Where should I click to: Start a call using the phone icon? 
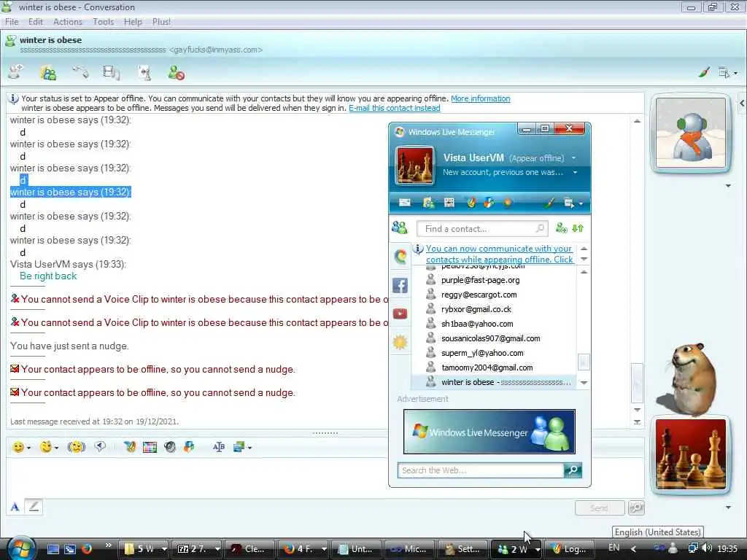pos(80,72)
